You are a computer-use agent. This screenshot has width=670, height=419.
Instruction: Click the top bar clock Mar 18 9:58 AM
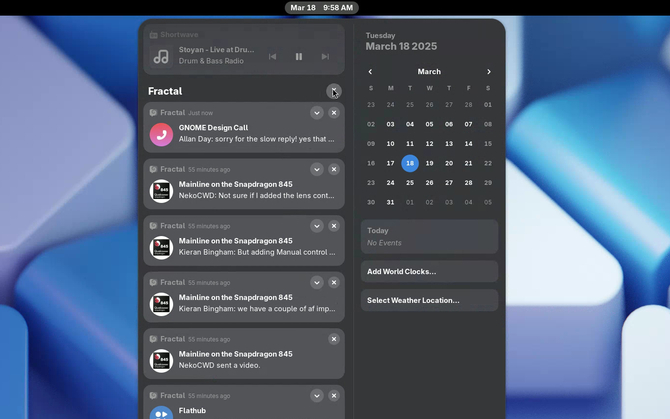tap(322, 8)
